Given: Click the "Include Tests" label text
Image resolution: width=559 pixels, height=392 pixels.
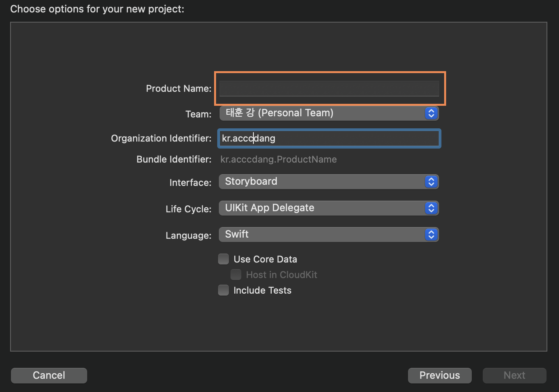Looking at the screenshot, I should pos(262,290).
